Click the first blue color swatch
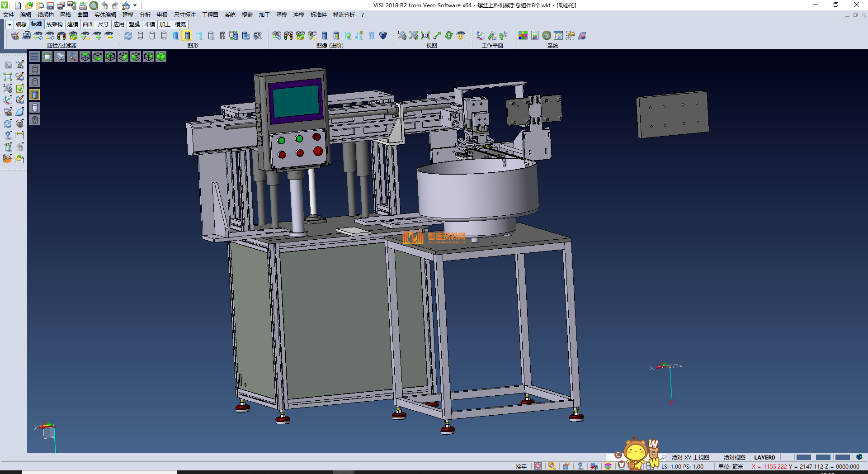868x474 pixels. (803, 457)
